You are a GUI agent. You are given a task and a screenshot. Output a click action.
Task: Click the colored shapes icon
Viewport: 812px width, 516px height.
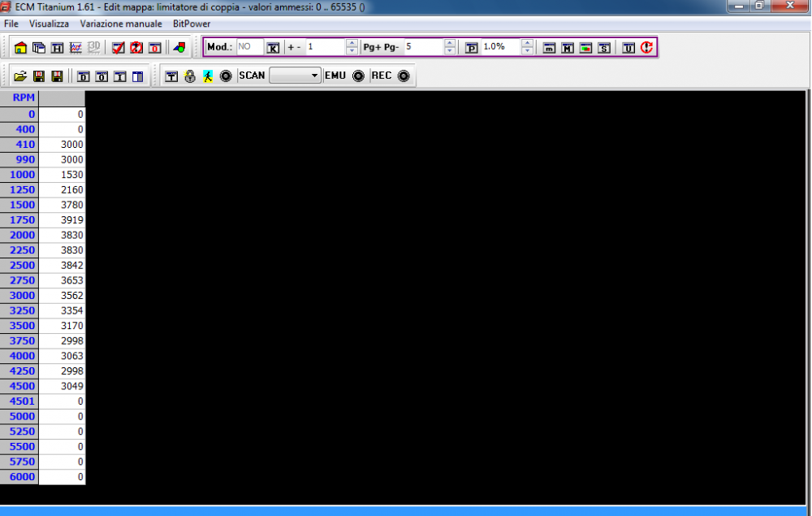[x=179, y=48]
